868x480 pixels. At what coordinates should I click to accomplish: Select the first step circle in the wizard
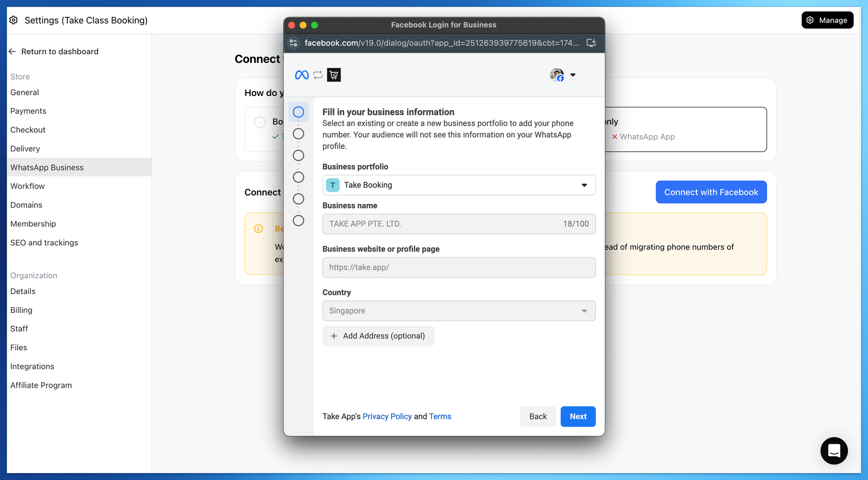point(299,112)
